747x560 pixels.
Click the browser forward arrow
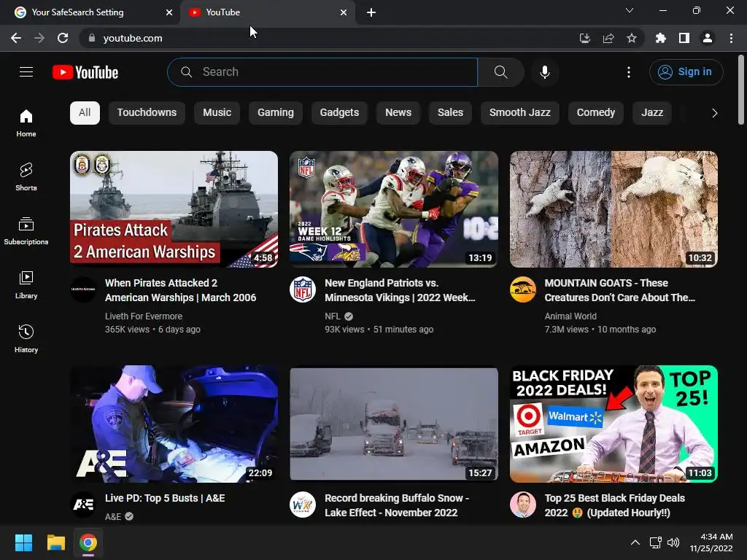pos(39,38)
